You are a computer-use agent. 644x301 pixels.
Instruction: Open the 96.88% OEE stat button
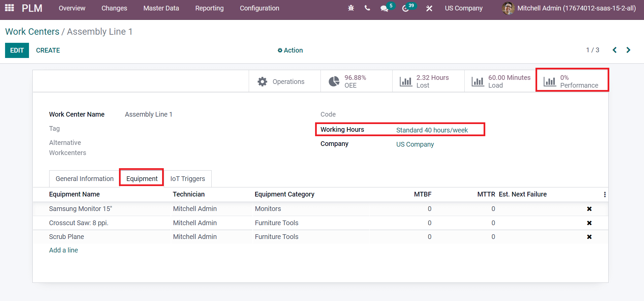coord(357,81)
